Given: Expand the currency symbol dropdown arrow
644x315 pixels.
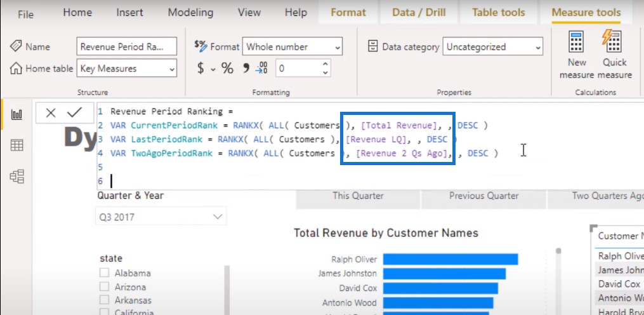Looking at the screenshot, I should pos(213,69).
